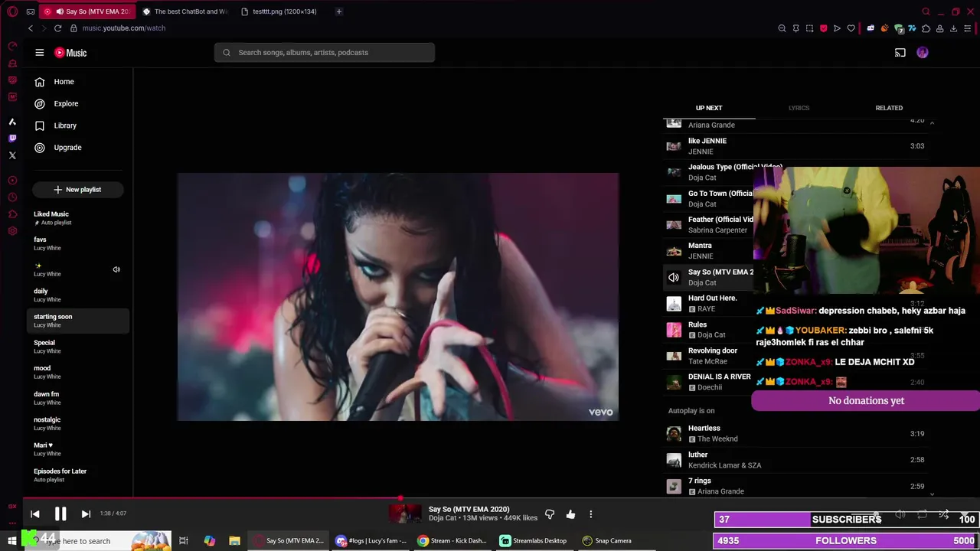980x551 pixels.
Task: Open Episodes for Later playlist
Action: (x=77, y=475)
